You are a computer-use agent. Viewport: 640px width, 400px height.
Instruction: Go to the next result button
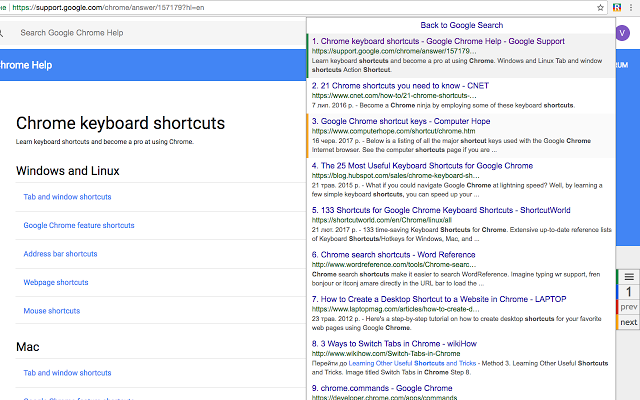(629, 322)
